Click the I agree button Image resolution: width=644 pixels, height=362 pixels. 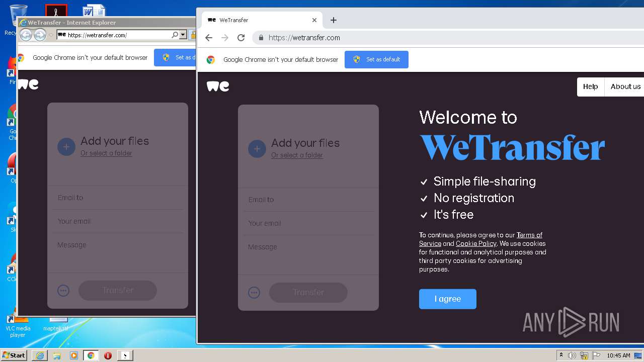pos(448,299)
